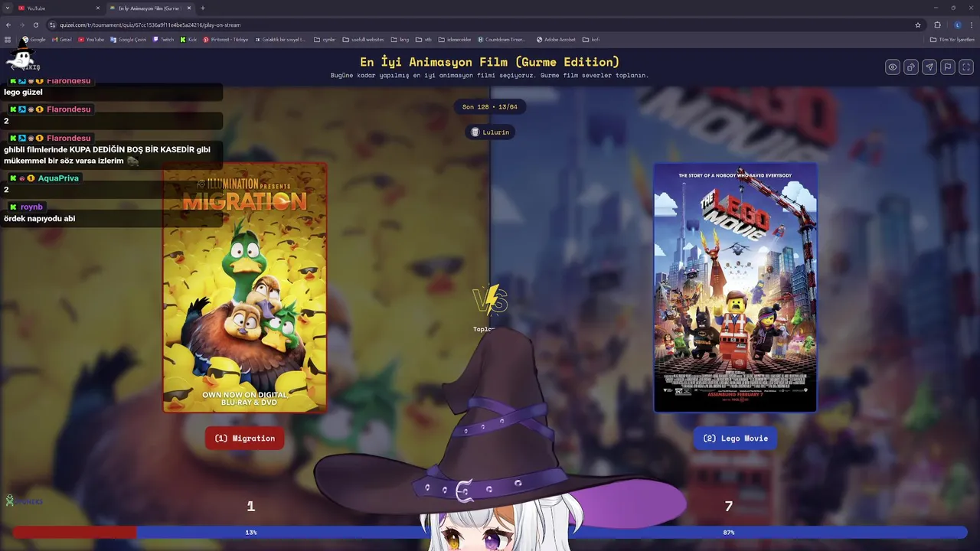Click the quiz title 'En İyi Animasyon Film (Gurme Edition)'
The width and height of the screenshot is (980, 551).
[490, 62]
